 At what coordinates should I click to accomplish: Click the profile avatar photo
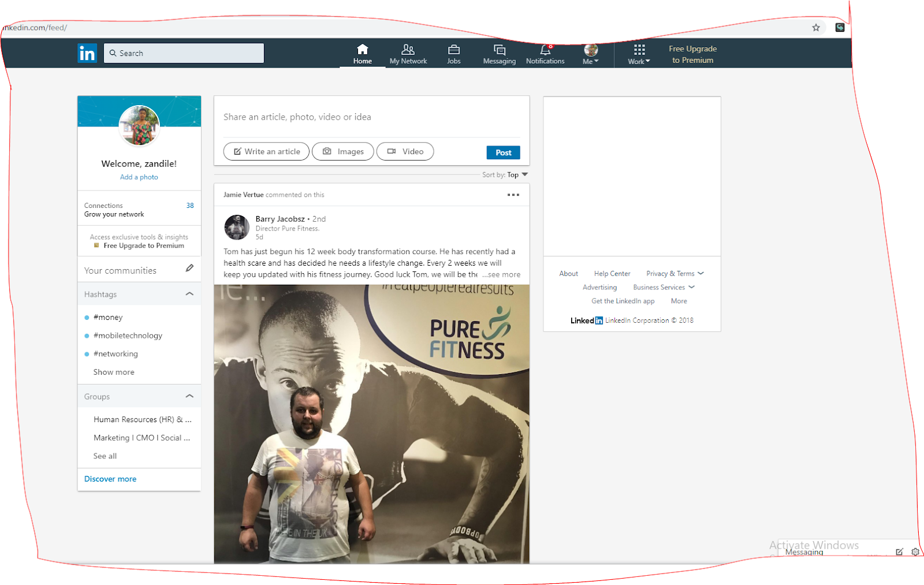(139, 125)
